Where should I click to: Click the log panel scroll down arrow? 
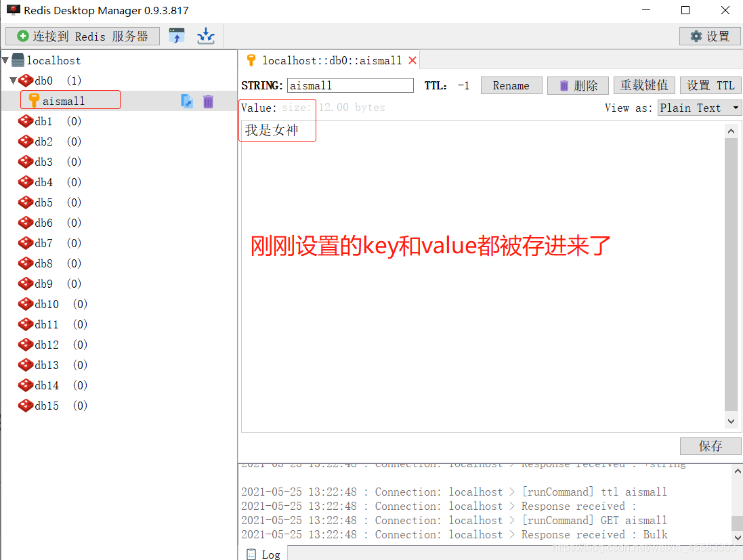(738, 537)
